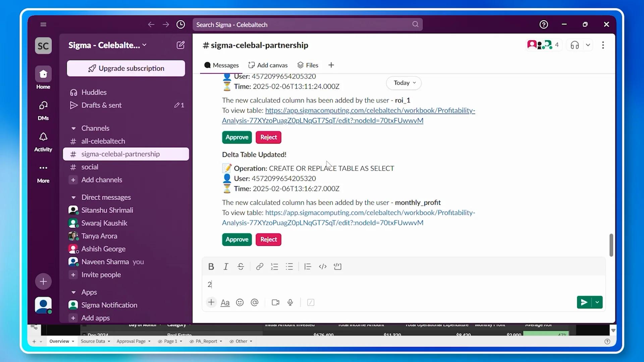Record a video clip
Image resolution: width=644 pixels, height=362 pixels.
276,303
